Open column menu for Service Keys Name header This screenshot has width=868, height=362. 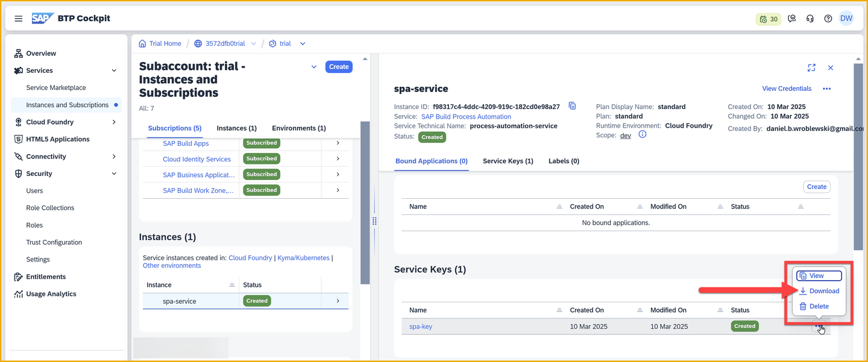point(560,310)
